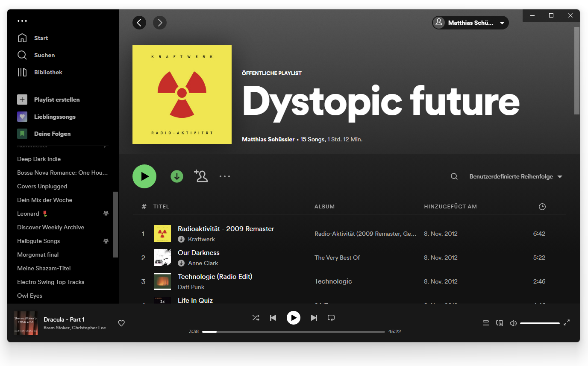
Task: Toggle shuffle playback
Action: click(256, 318)
